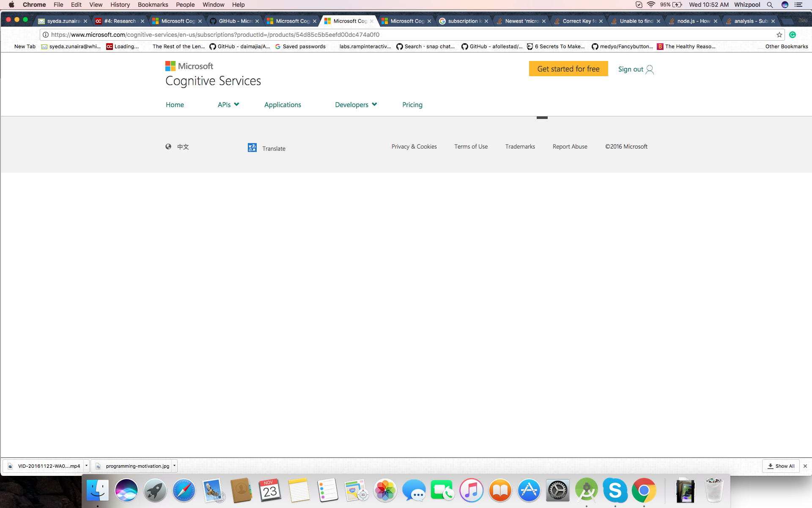Open Saved passwords bookmark
Screen dimensions: 812x508
point(300,47)
